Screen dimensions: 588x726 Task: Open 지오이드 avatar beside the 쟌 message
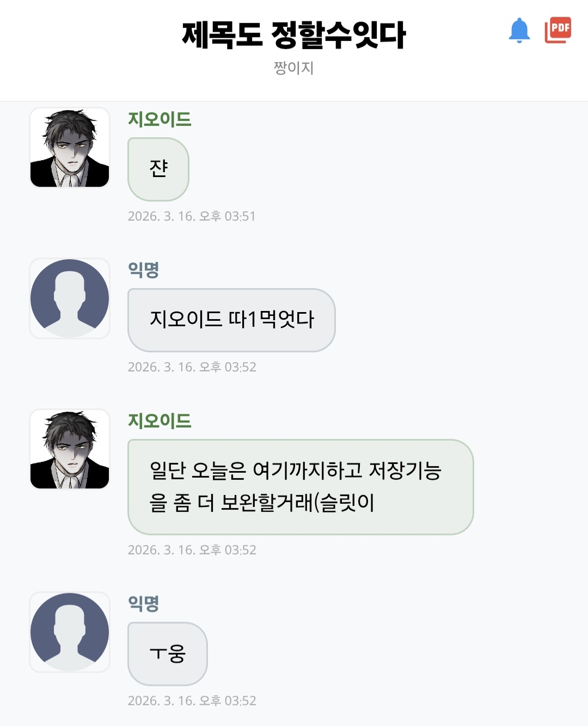pos(70,148)
